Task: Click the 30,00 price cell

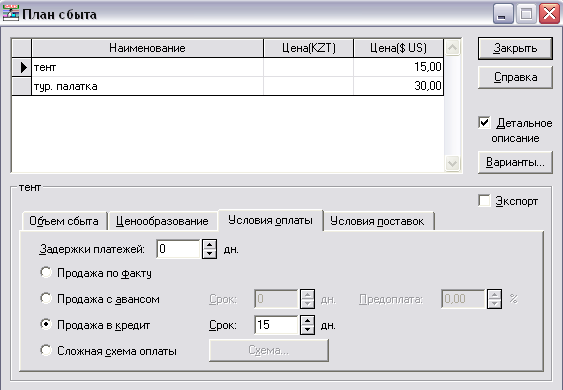Action: point(398,86)
